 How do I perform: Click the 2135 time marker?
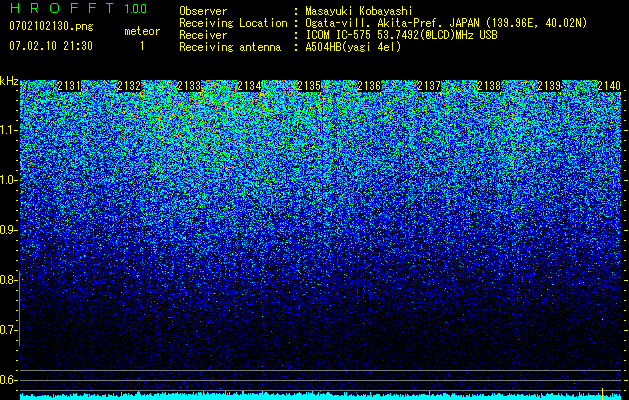[309, 86]
